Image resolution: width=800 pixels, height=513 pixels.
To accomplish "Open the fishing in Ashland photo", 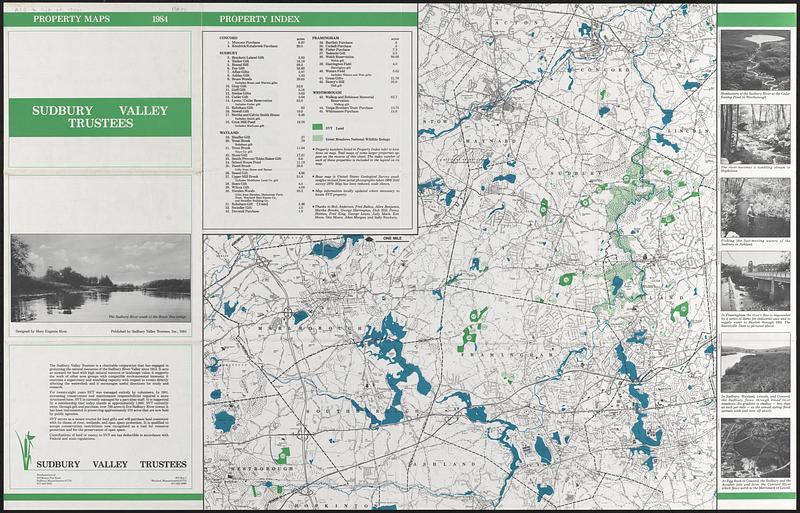I will click(755, 207).
